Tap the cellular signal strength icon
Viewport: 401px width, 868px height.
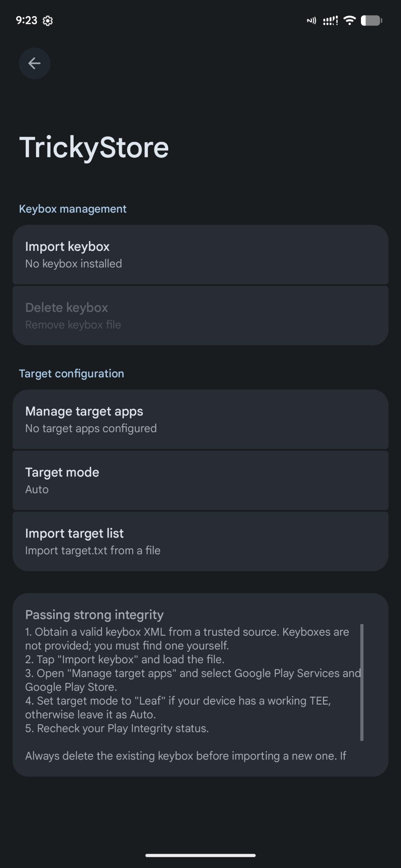tap(330, 21)
